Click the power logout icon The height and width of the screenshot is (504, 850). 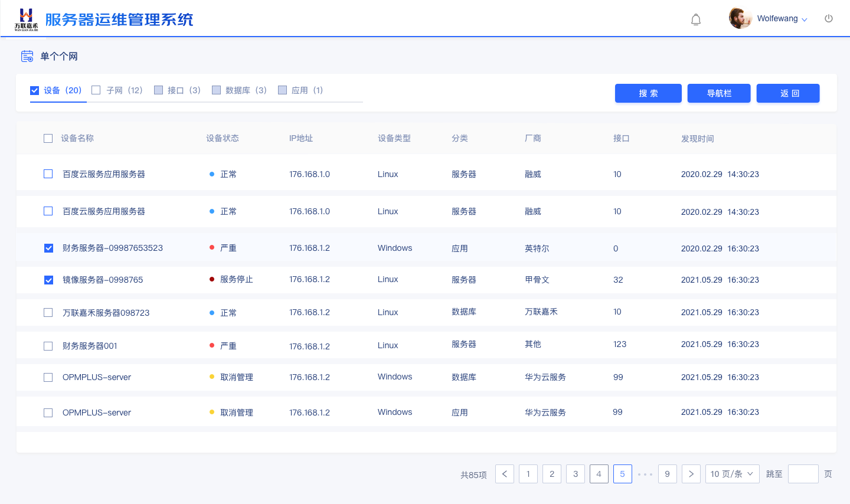829,19
